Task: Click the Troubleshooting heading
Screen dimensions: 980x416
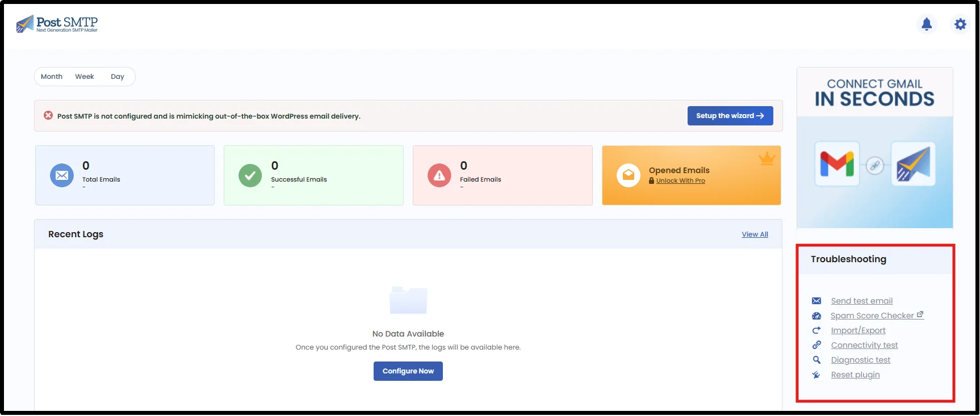Action: 848,259
